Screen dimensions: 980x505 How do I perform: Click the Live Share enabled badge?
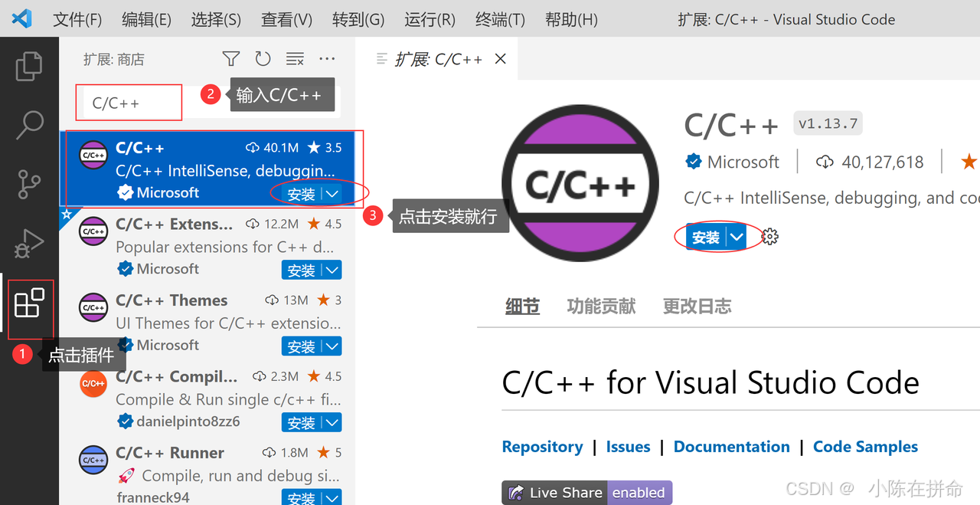click(x=587, y=492)
